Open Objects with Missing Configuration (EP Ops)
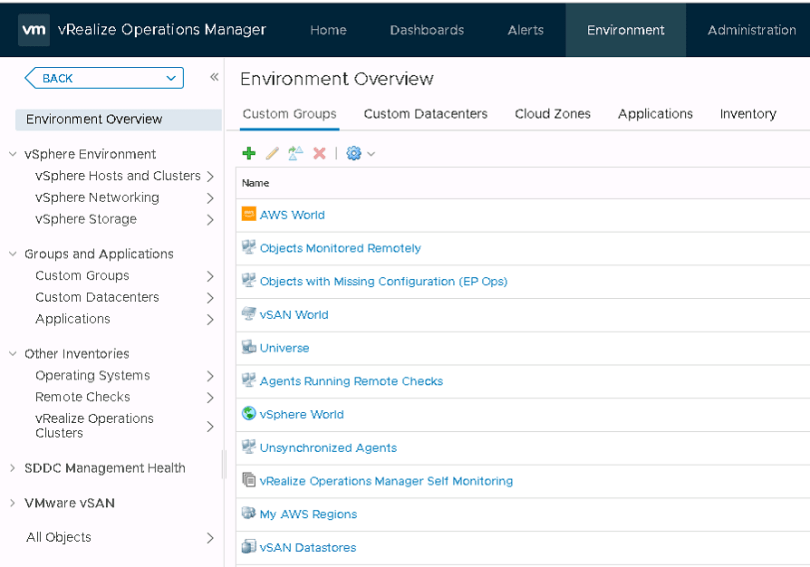The image size is (810, 567). (x=384, y=281)
